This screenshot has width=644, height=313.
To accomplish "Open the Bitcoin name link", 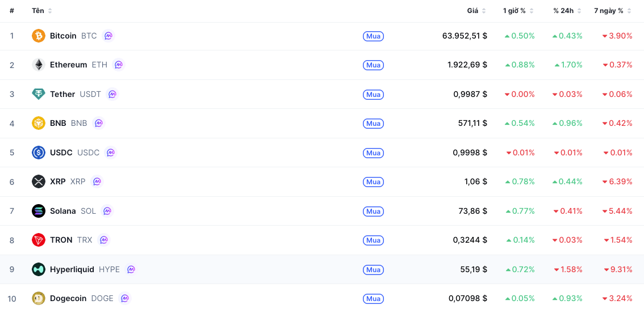I will tap(63, 36).
